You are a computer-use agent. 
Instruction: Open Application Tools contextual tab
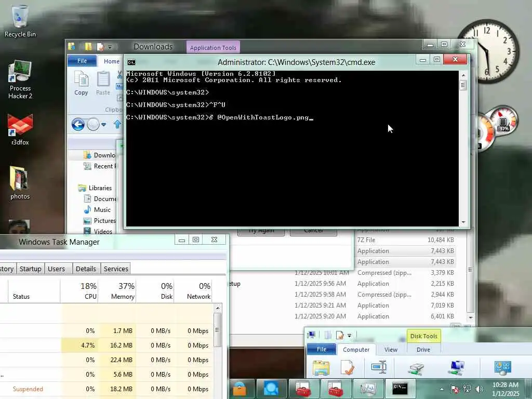pos(213,47)
